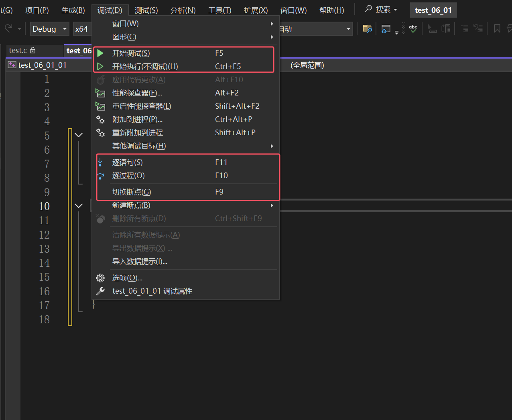
Task: Click the toolbar overflow options arrow
Action: click(x=396, y=32)
